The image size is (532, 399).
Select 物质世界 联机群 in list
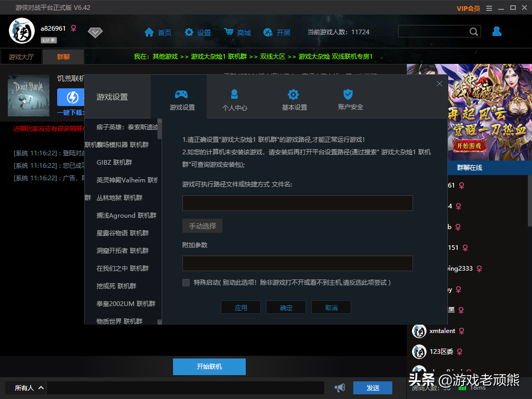(x=119, y=321)
